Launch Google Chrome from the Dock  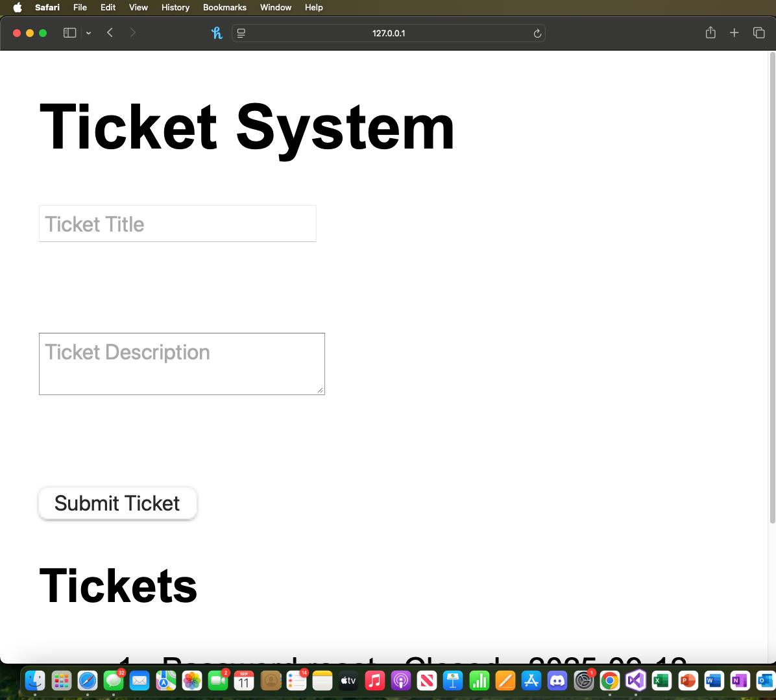[609, 681]
